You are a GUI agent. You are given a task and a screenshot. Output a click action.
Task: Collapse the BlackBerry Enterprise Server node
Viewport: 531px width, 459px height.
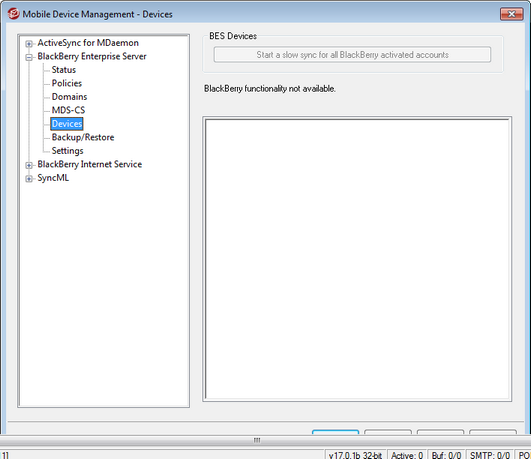pyautogui.click(x=29, y=57)
